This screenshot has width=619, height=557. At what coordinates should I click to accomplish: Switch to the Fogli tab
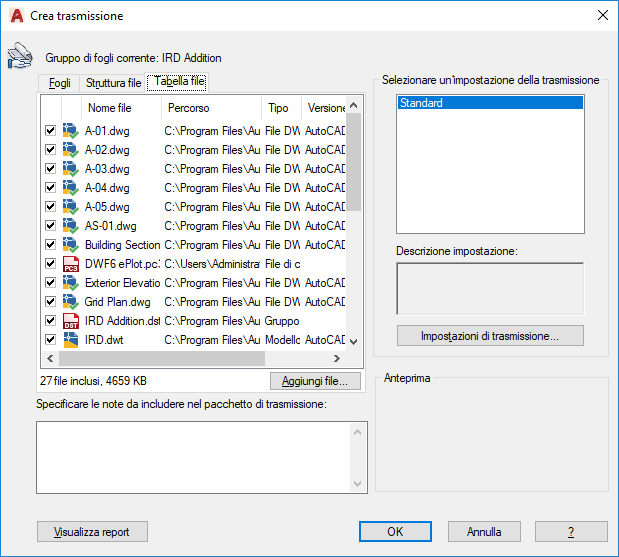[59, 83]
